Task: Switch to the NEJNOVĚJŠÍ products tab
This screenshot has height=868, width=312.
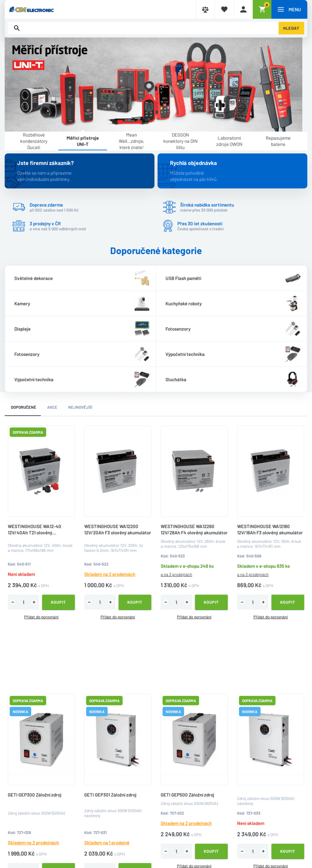Action: click(80, 407)
